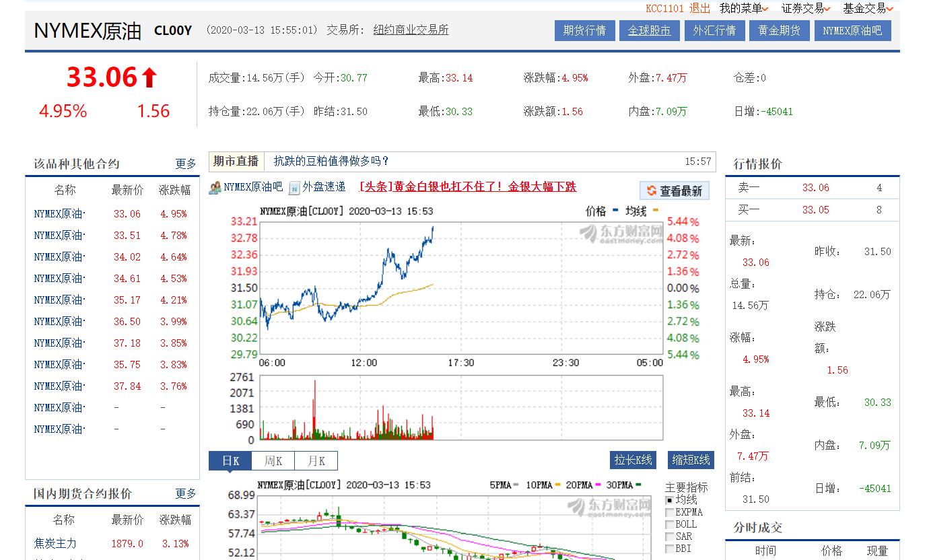Select the 均线 indicator checkbox
Screen dimensions: 927x560
669,500
